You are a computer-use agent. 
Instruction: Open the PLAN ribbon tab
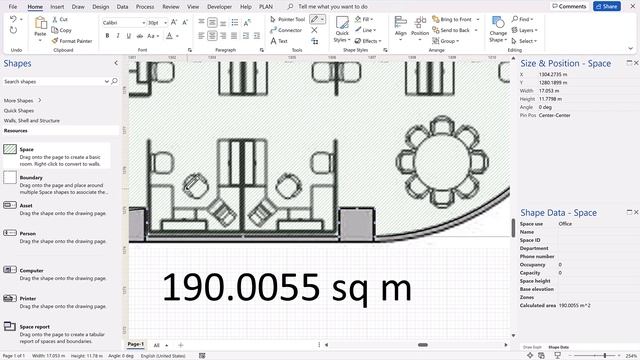point(266,7)
